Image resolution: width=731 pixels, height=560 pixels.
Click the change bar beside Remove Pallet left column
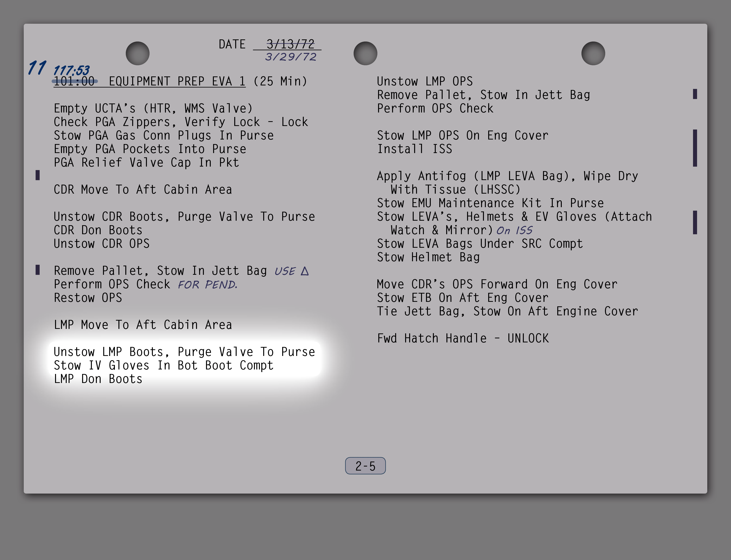(38, 270)
